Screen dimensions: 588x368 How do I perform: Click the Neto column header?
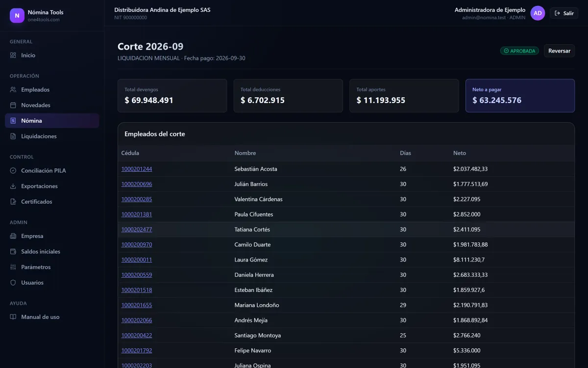pyautogui.click(x=460, y=153)
